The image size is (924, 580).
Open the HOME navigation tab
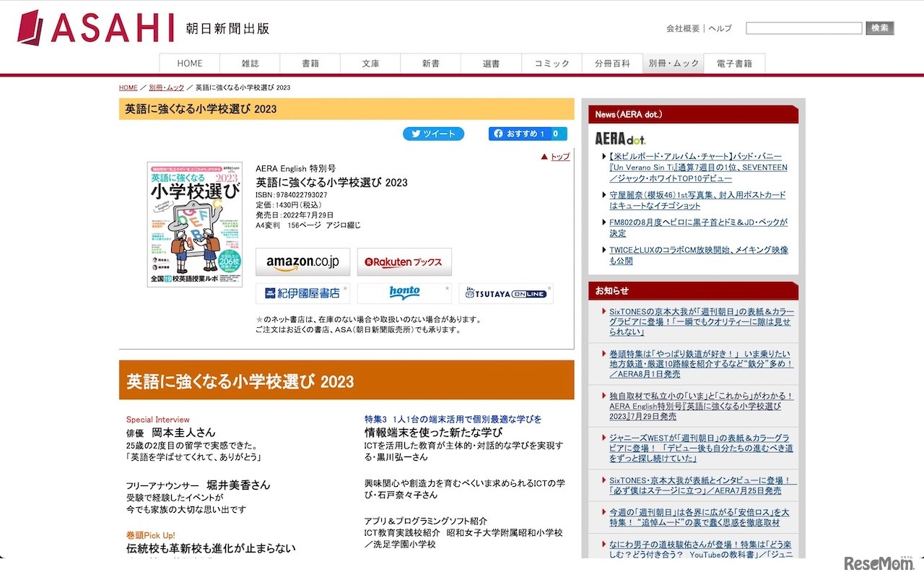point(190,64)
